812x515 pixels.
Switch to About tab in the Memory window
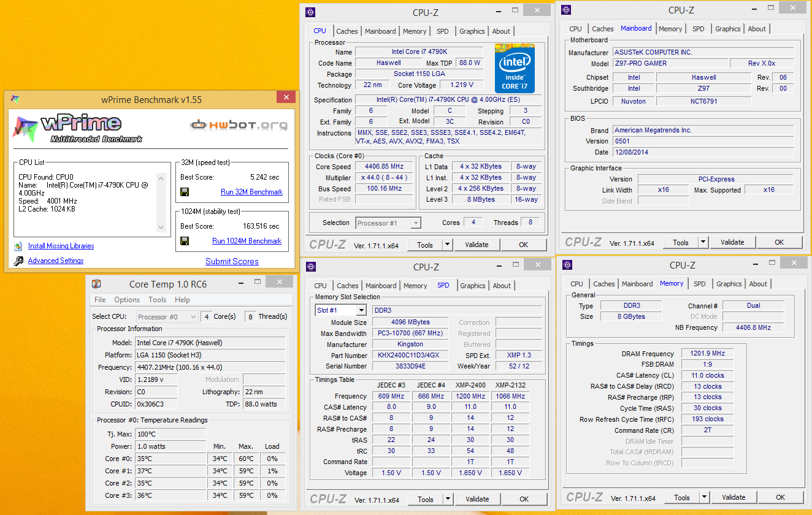(758, 284)
